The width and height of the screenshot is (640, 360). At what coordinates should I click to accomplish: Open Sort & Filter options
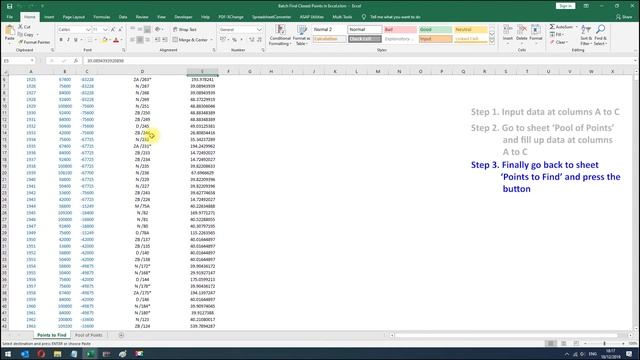pos(586,35)
